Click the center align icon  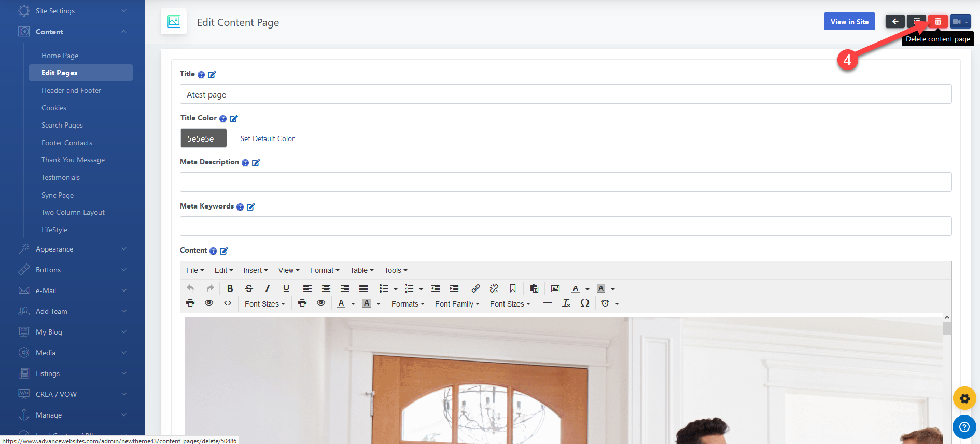326,288
